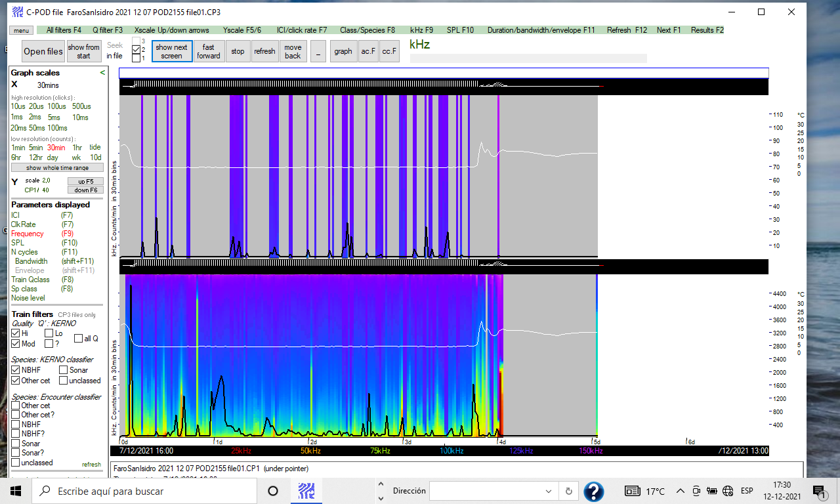Click the refresh icon beside Dirección box
840x504 pixels.
(x=568, y=491)
